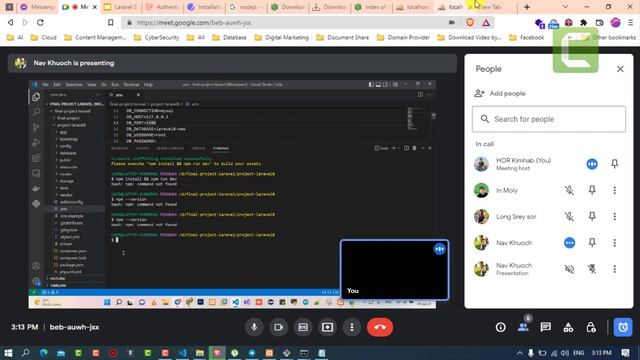Go back in the browser
Viewport: 640px width, 360px height.
pos(11,22)
